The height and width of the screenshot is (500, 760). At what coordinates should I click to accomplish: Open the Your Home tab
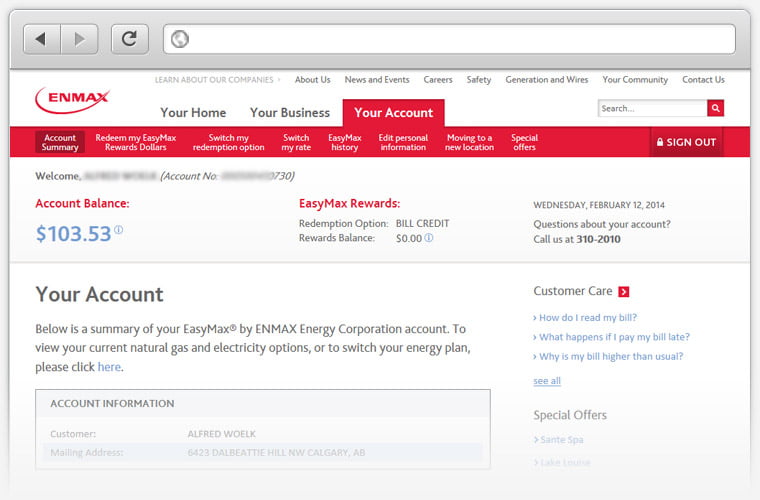click(x=193, y=112)
